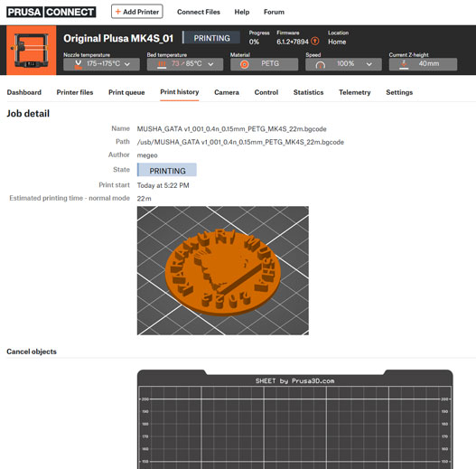Click the Job detail heading
This screenshot has width=476, height=469.
pos(28,113)
